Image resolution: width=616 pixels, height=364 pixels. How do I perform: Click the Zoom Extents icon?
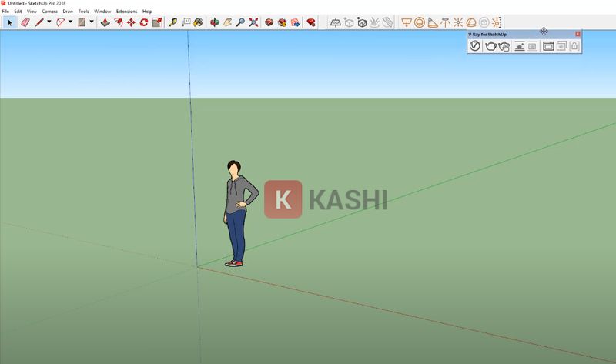[x=253, y=22]
